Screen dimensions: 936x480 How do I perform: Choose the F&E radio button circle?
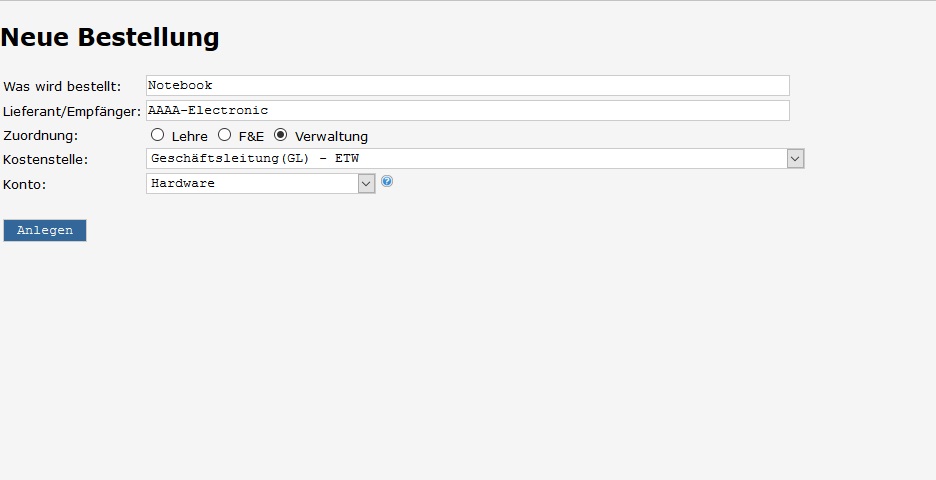[224, 135]
